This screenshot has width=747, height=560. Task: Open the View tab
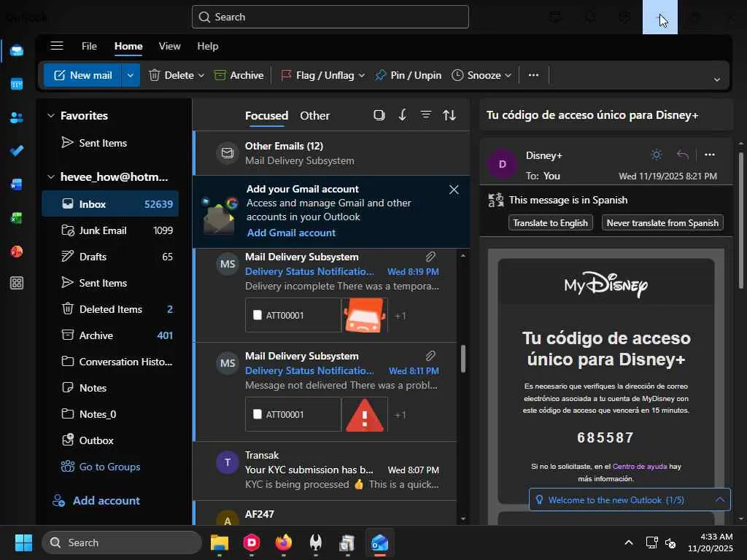click(169, 46)
